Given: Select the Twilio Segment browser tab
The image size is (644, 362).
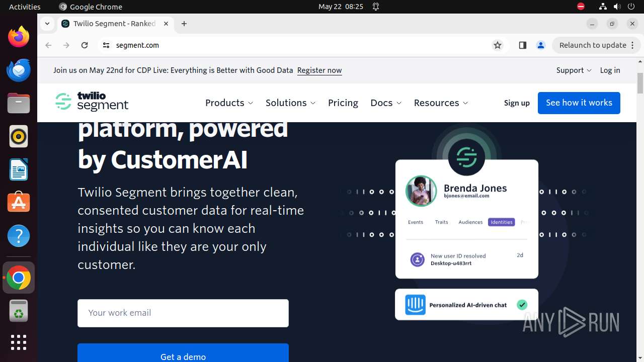Looking at the screenshot, I should [x=115, y=24].
